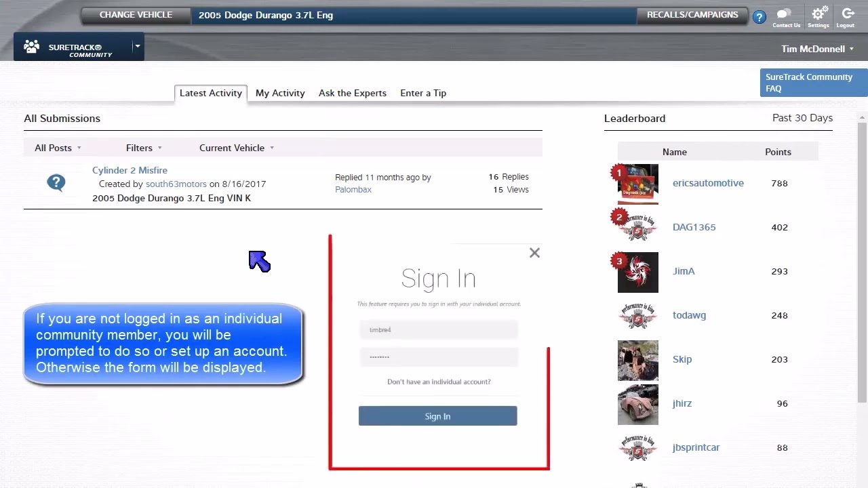Open the Current Vehicle dropdown
The image size is (868, 488).
click(236, 148)
